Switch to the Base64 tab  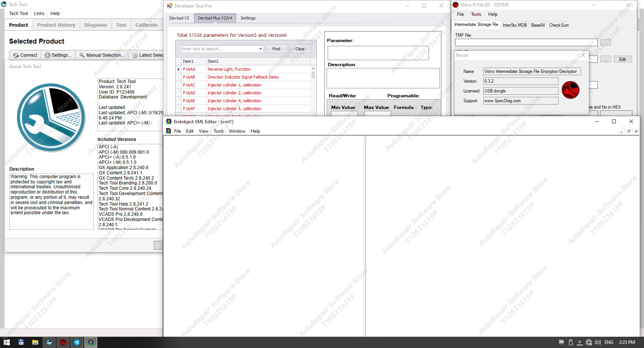point(538,25)
